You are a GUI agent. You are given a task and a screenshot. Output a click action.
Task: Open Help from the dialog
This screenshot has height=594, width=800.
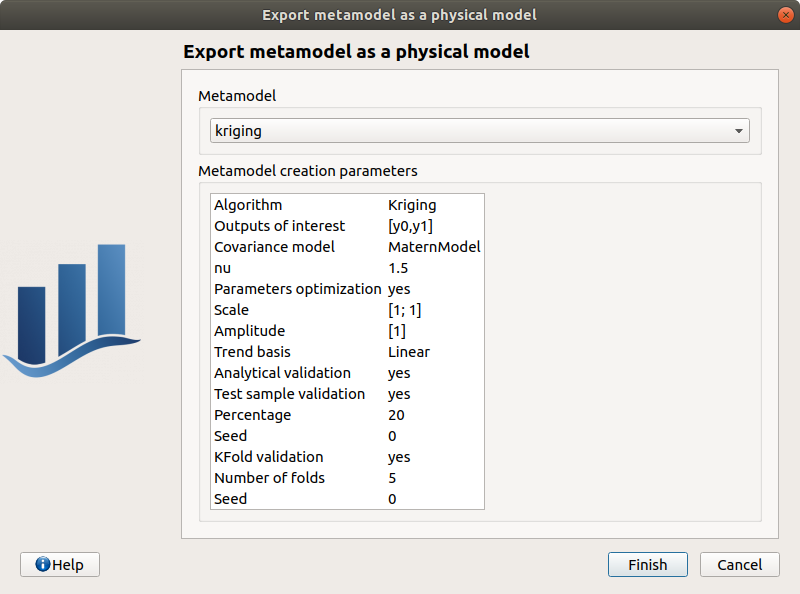click(59, 564)
